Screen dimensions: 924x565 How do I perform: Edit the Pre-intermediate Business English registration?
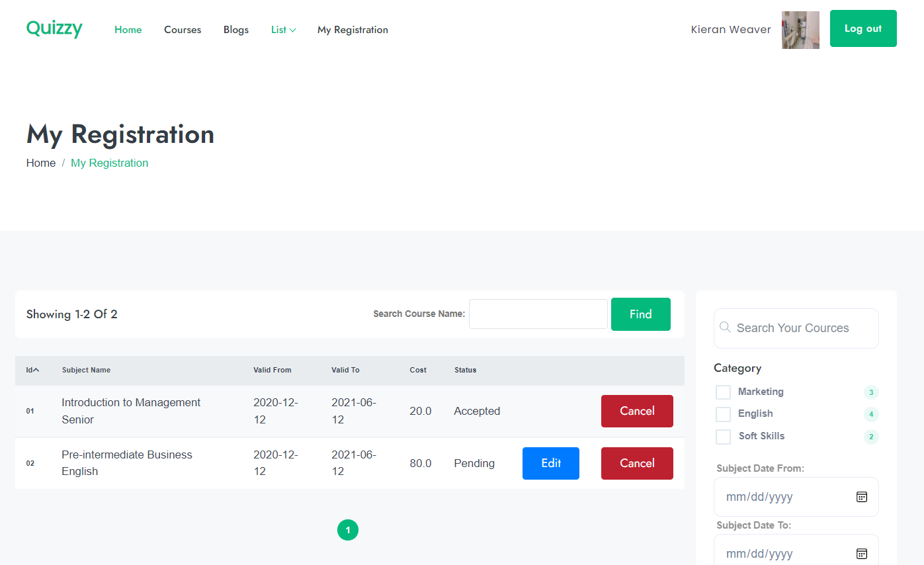tap(550, 463)
